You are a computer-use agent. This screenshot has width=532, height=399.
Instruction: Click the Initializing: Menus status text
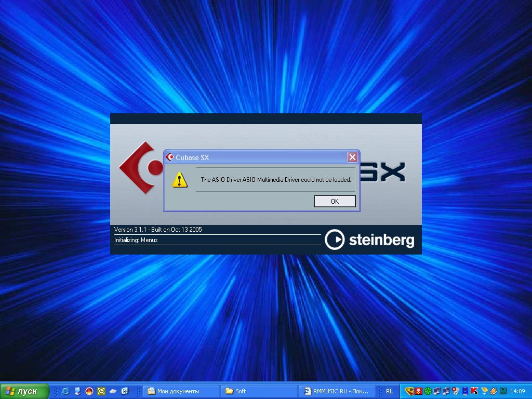click(x=136, y=240)
